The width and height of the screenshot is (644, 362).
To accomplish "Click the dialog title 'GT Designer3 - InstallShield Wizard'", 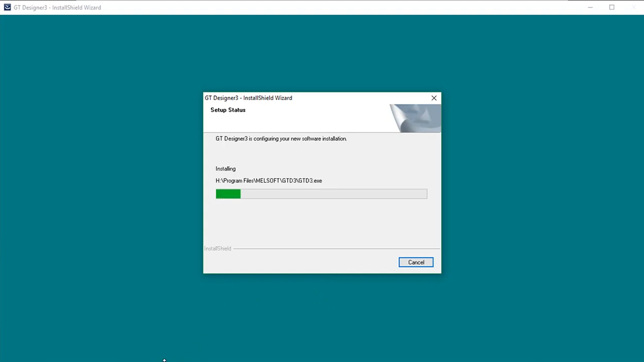I will [x=248, y=98].
